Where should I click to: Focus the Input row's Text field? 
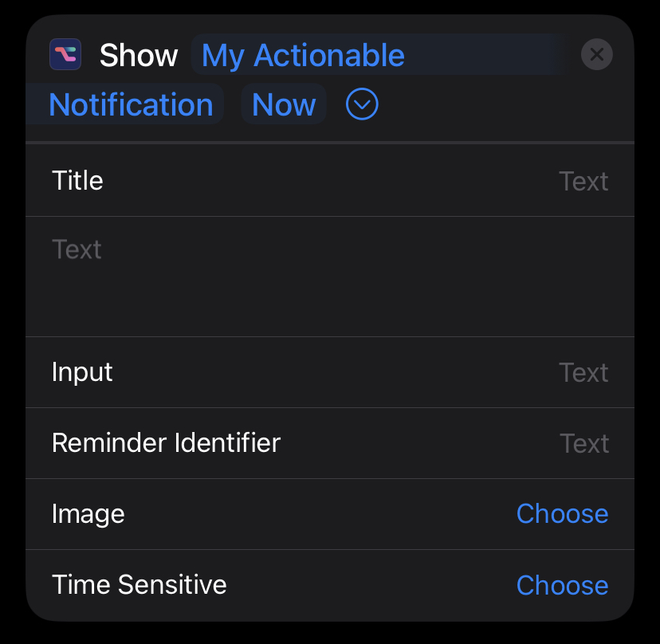click(x=583, y=372)
